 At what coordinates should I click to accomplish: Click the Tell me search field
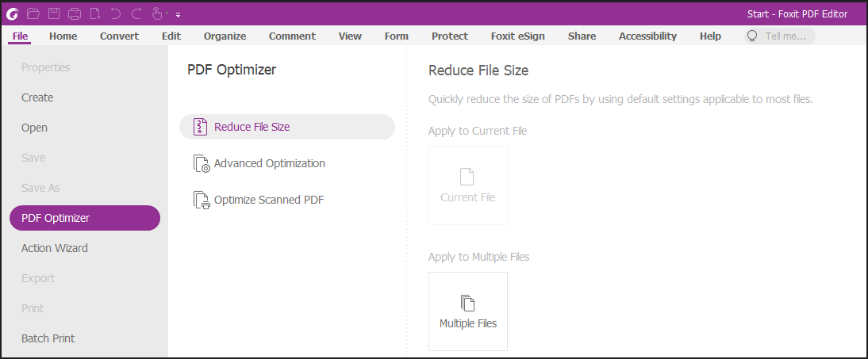tap(779, 36)
